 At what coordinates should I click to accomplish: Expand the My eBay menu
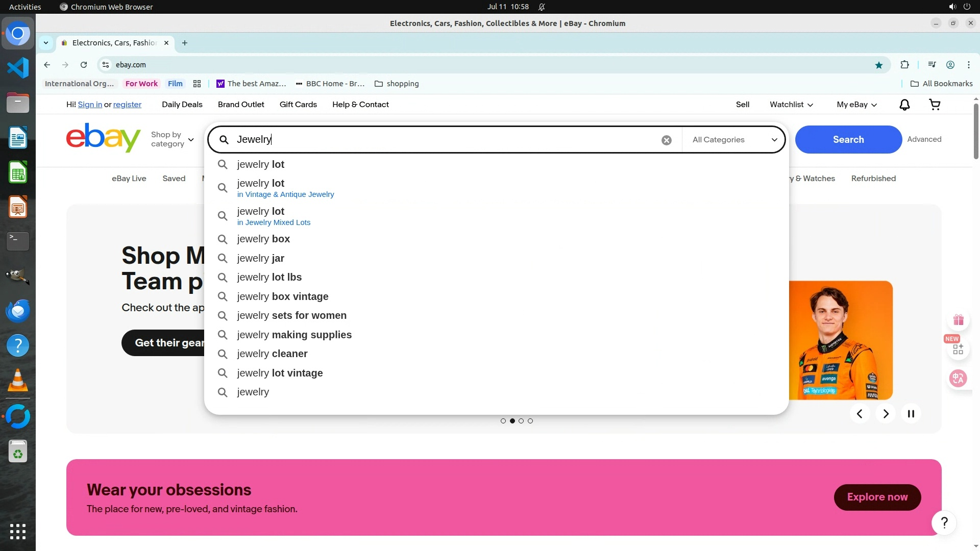856,105
